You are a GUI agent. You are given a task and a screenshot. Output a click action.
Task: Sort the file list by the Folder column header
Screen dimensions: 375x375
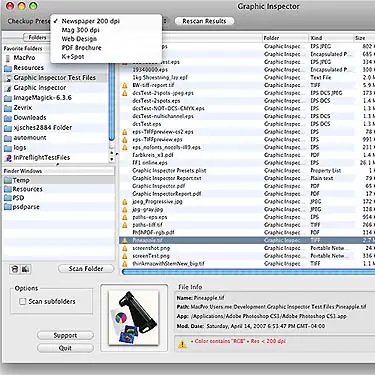point(285,38)
